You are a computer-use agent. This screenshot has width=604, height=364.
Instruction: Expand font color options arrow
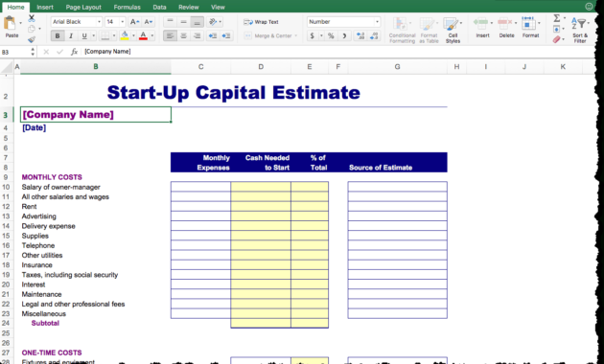152,35
